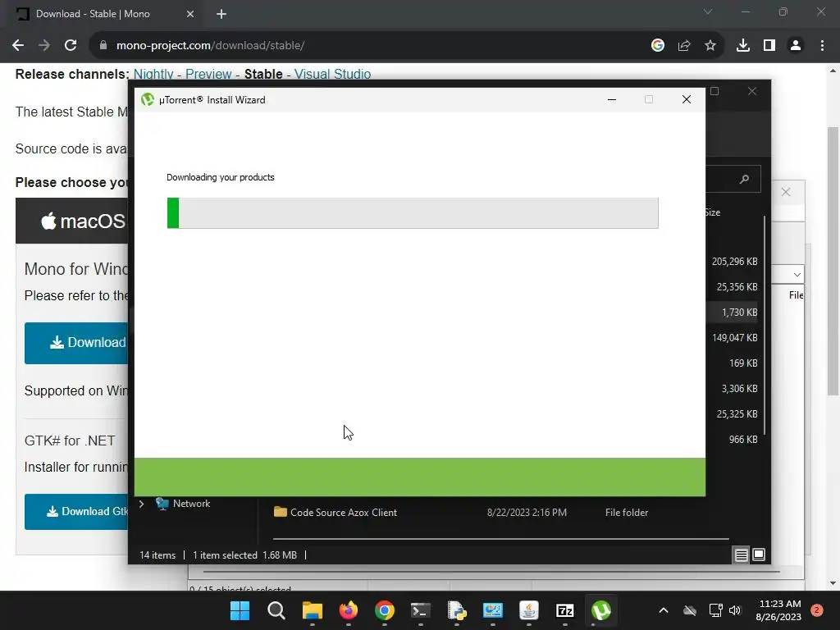Click the File Explorer search icon

[x=744, y=179]
